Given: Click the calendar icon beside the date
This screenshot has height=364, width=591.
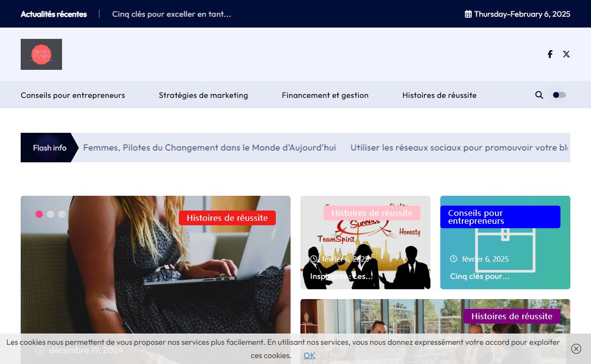Looking at the screenshot, I should click(468, 14).
